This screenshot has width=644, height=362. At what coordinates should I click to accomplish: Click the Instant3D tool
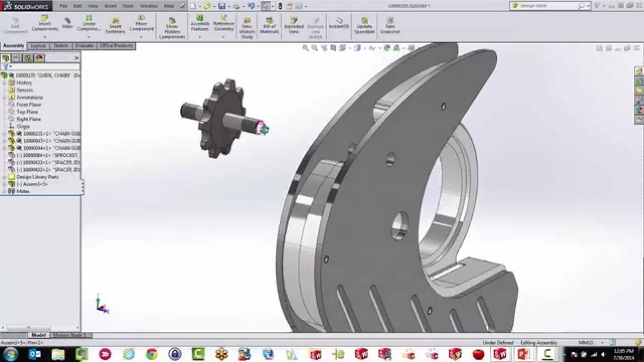(339, 23)
